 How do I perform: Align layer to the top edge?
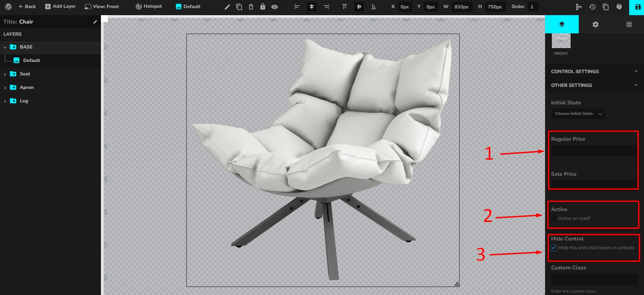coord(344,7)
